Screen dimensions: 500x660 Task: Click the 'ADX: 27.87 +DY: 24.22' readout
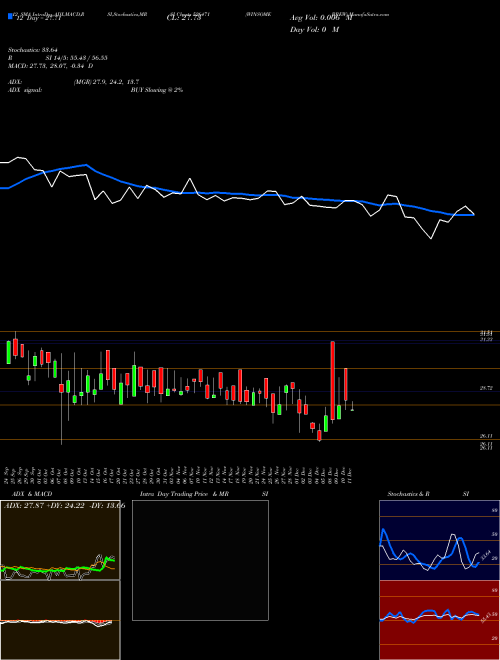click(x=44, y=506)
